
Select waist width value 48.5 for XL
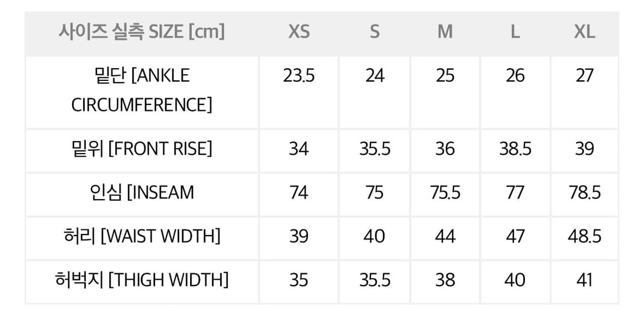(584, 236)
